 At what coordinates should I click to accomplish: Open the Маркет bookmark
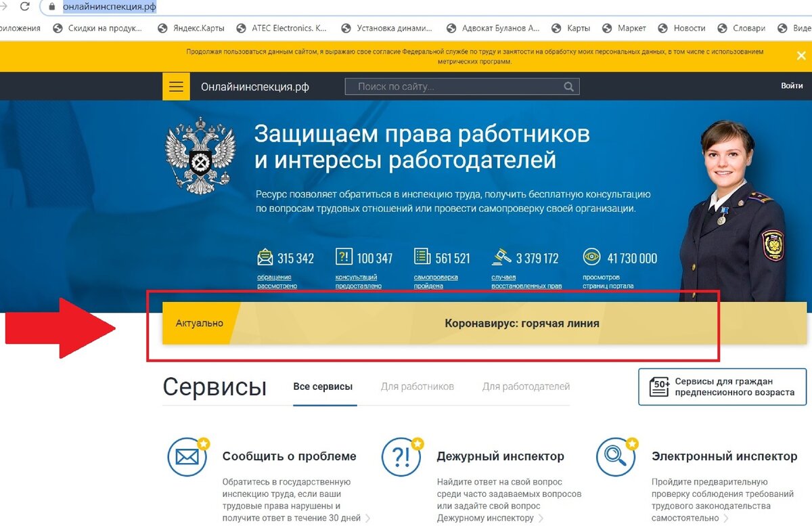click(x=625, y=28)
